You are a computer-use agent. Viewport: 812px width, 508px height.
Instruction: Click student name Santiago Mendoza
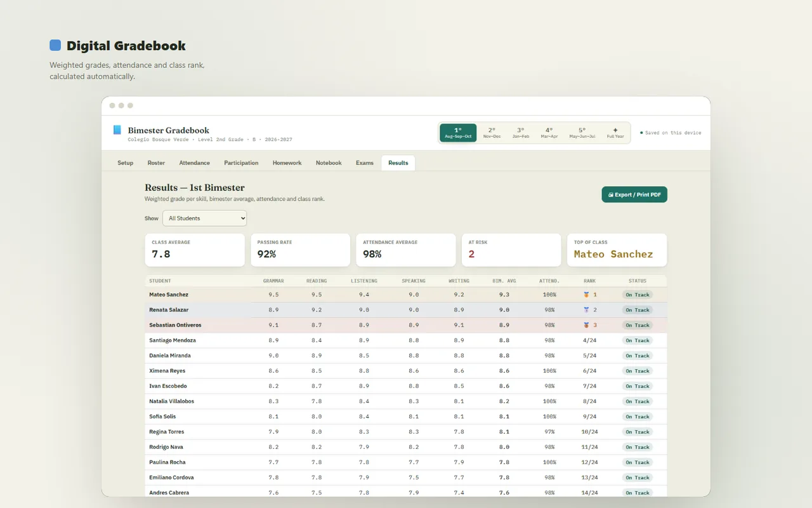tap(173, 340)
